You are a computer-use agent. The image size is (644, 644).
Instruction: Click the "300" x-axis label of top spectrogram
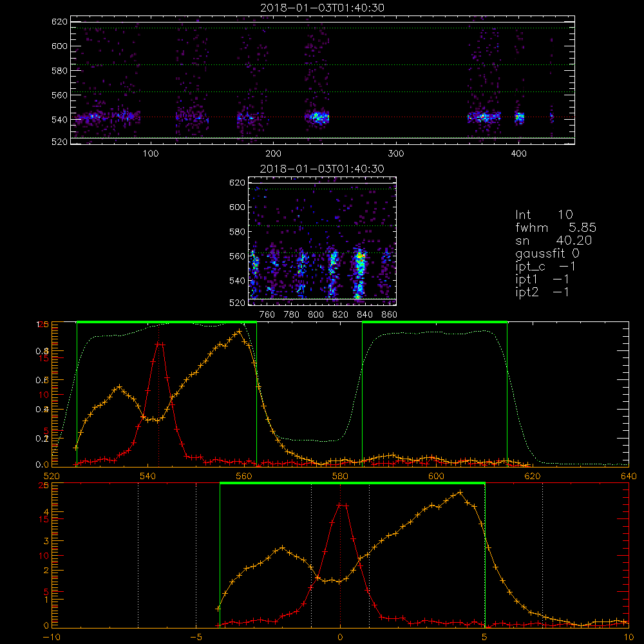396,154
